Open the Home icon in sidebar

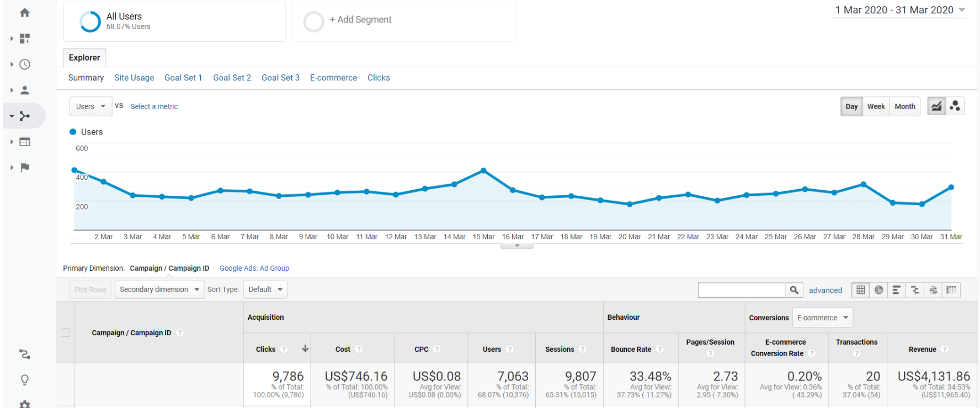pyautogui.click(x=25, y=13)
